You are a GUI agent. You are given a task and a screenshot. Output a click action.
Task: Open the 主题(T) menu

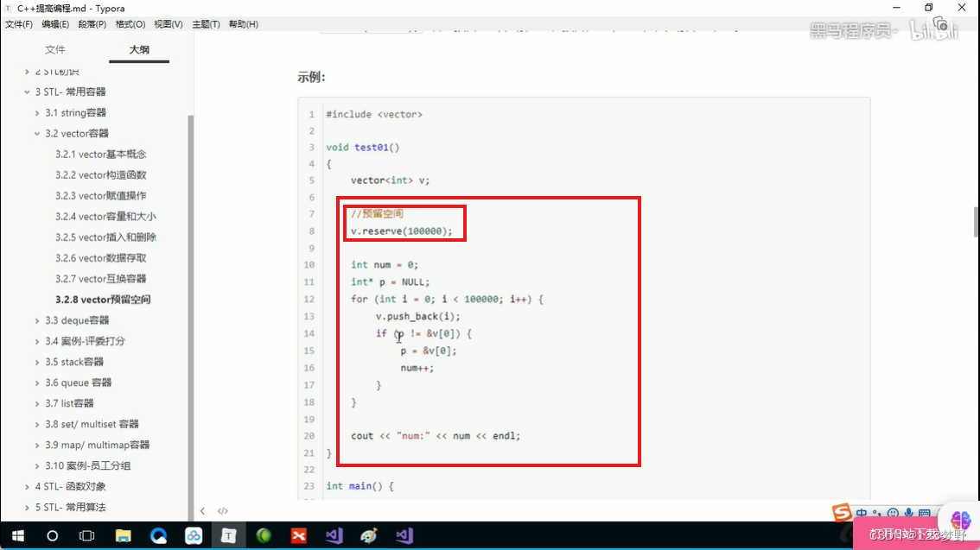(x=206, y=24)
